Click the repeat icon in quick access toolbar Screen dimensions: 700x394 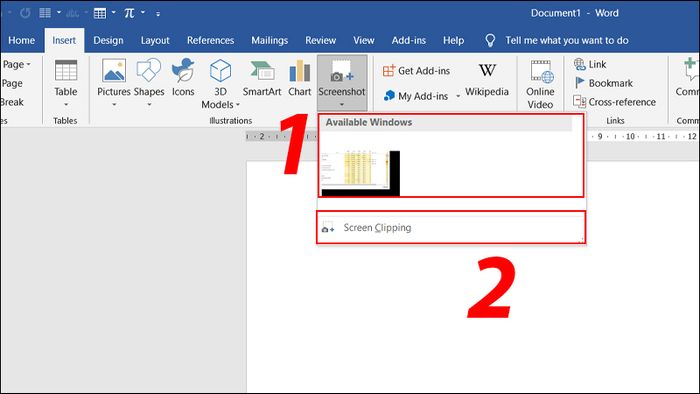pyautogui.click(x=25, y=13)
